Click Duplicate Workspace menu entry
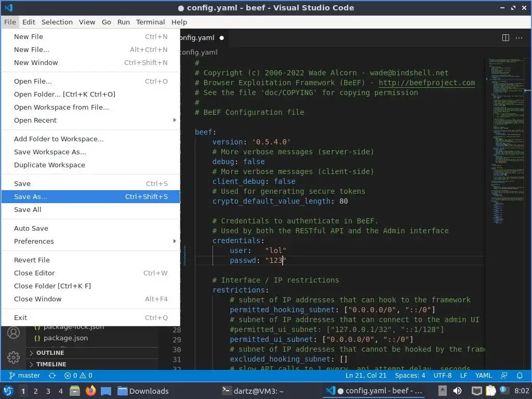This screenshot has width=532, height=399. [90, 165]
